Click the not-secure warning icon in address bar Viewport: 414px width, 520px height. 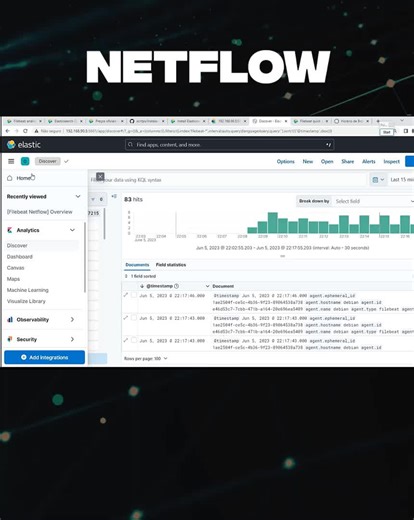coord(36,131)
